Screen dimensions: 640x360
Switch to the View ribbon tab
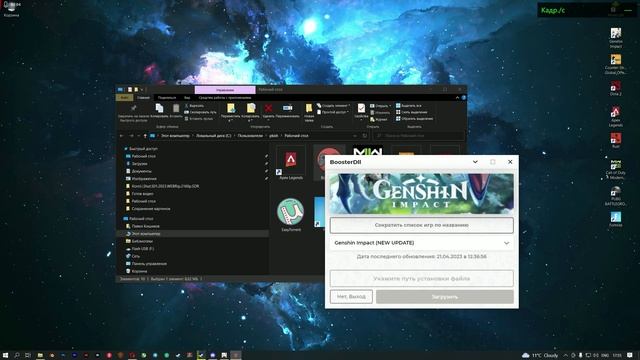tap(187, 98)
